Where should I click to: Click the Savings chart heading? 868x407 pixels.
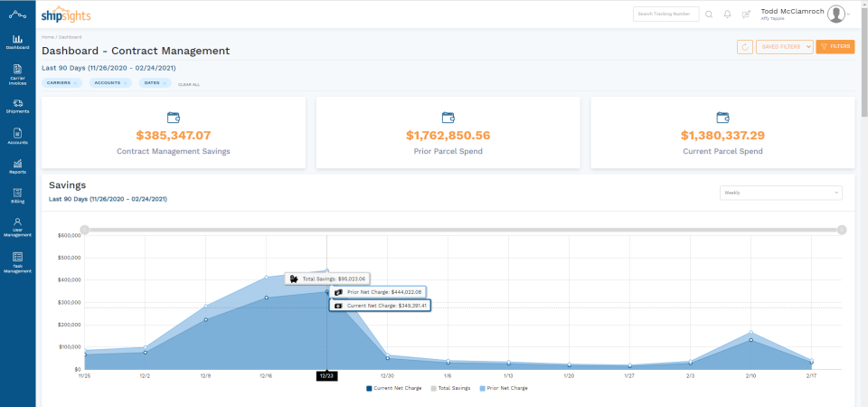tap(68, 185)
